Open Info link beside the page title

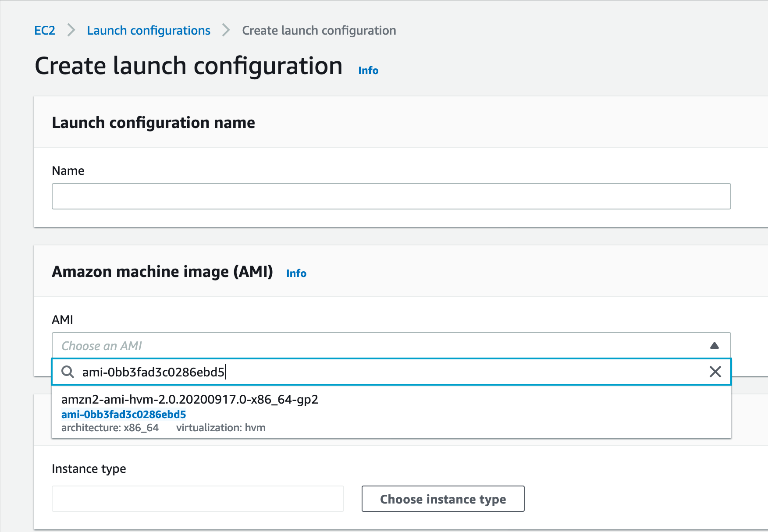tap(368, 71)
